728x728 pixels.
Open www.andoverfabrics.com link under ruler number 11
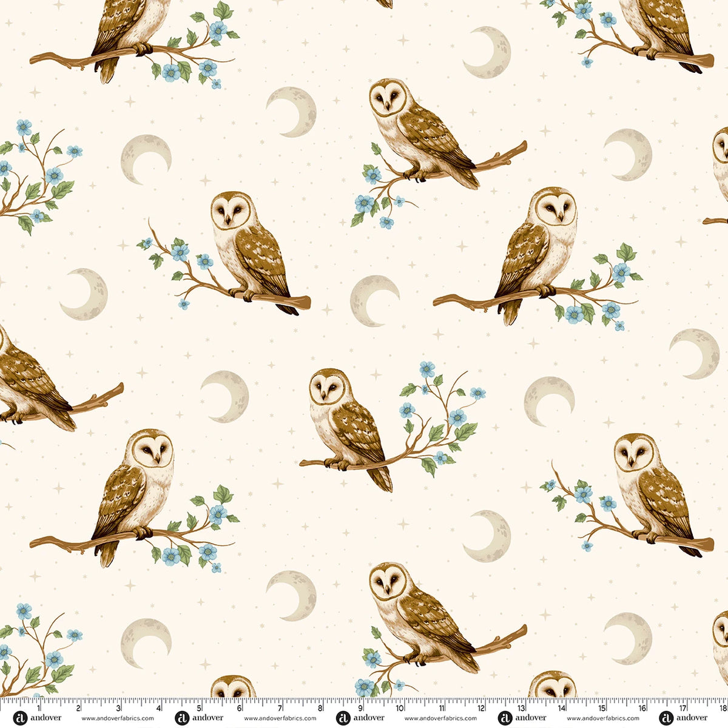coord(440,718)
